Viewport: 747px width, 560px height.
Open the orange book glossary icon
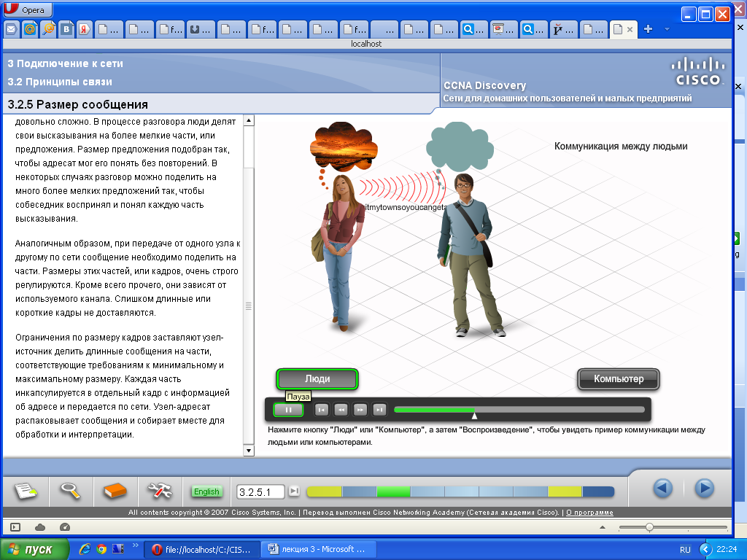(x=115, y=491)
